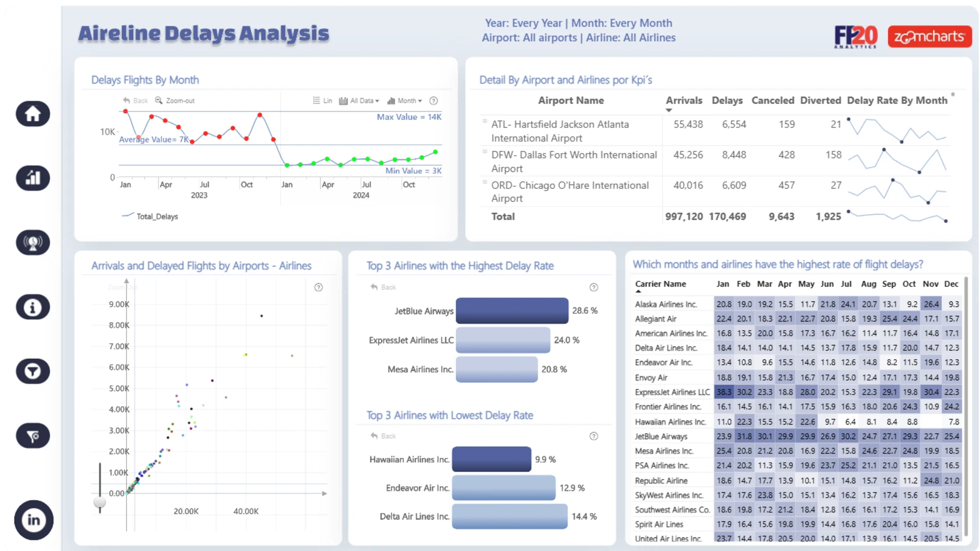Open the bar chart analytics page icon

33,178
